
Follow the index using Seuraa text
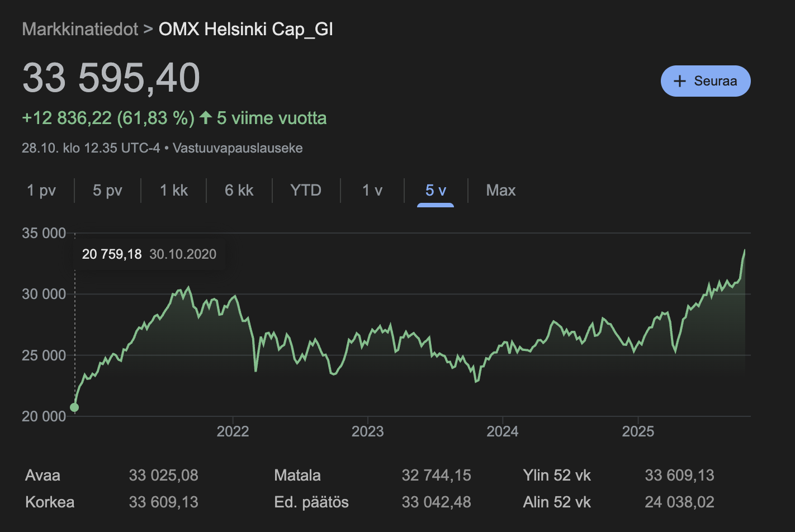coord(715,81)
